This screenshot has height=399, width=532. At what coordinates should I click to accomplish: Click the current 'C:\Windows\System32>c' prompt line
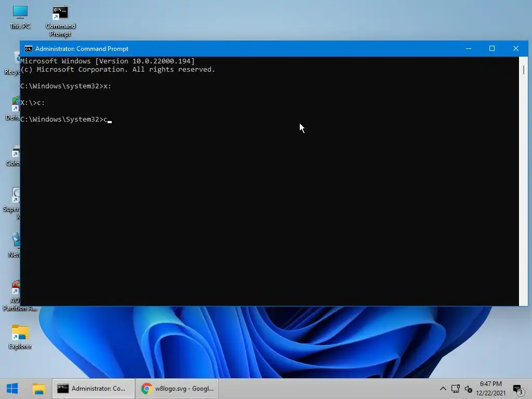pos(66,119)
